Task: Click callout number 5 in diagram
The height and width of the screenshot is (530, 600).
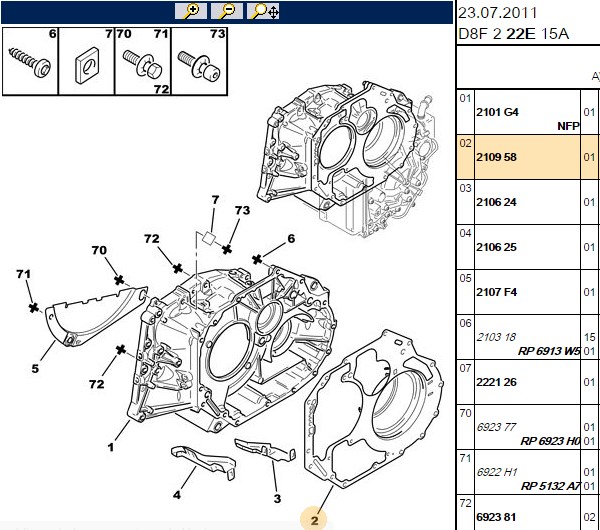Action: 35,369
